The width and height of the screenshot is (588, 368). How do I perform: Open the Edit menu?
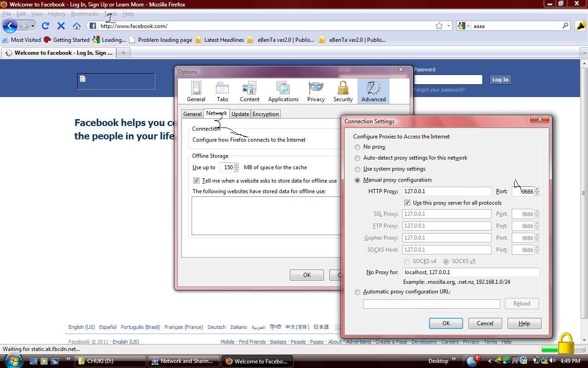click(21, 14)
